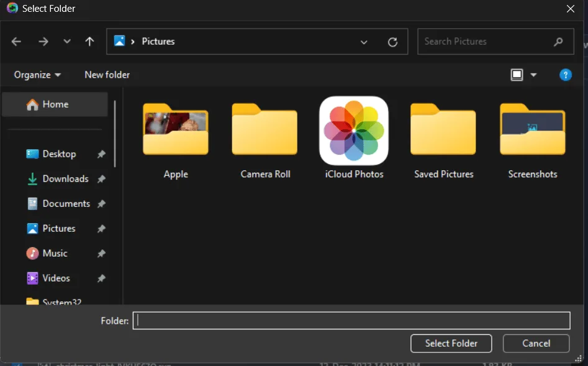Select the Screenshots folder
Screen dimensions: 588x366
(x=533, y=140)
